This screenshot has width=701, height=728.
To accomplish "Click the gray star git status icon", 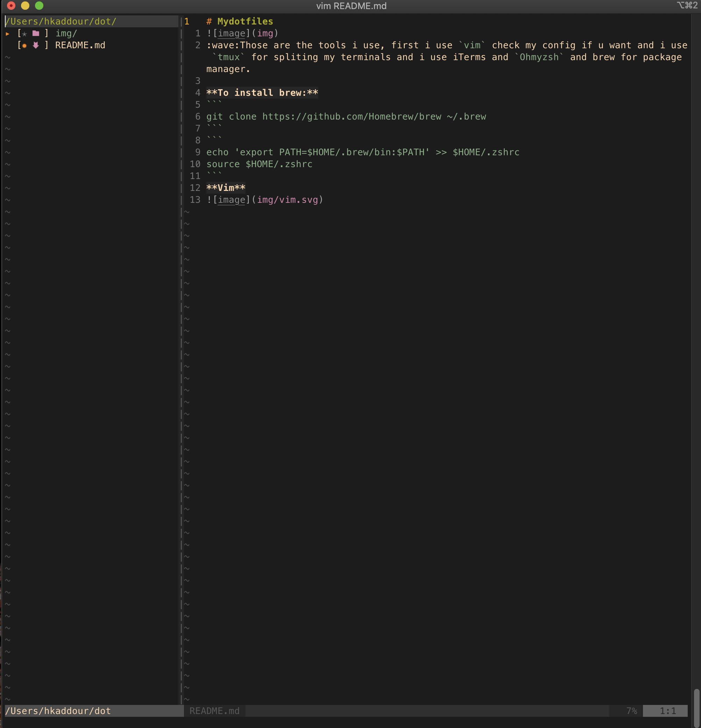I will click(x=24, y=34).
